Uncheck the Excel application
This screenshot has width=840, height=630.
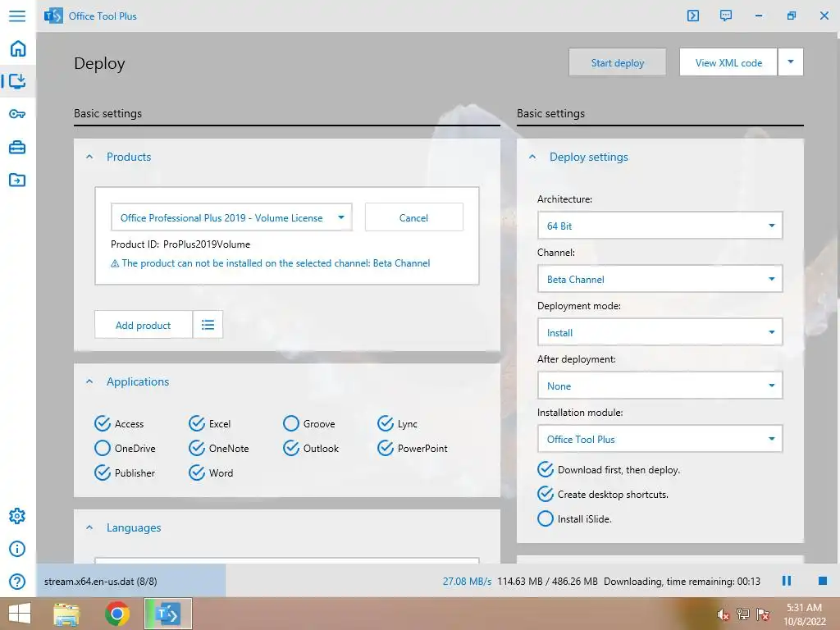197,424
